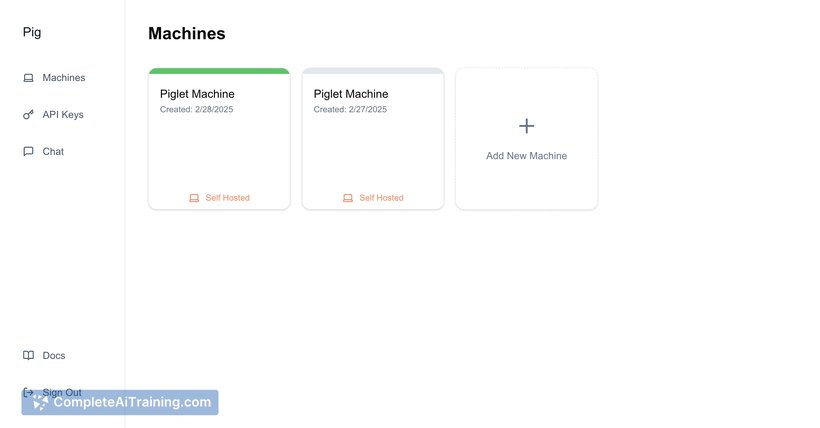820x428 pixels.
Task: Click the Sign Out arrow icon
Action: click(28, 392)
